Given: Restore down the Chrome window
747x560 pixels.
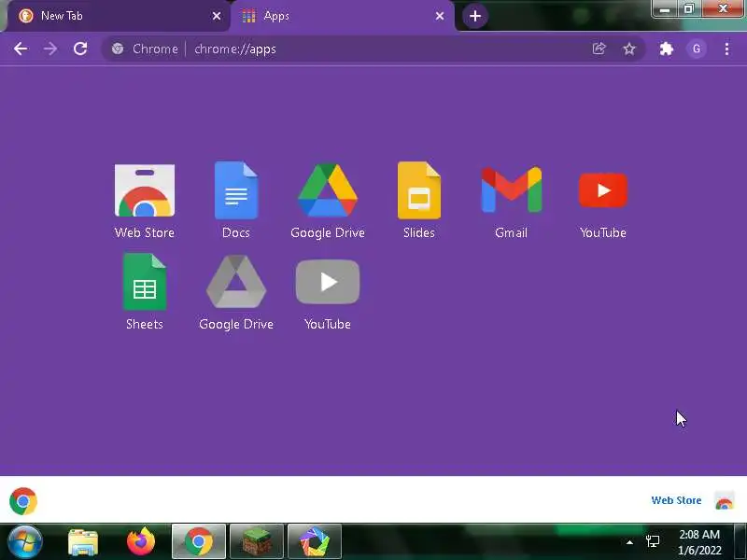Looking at the screenshot, I should (689, 8).
